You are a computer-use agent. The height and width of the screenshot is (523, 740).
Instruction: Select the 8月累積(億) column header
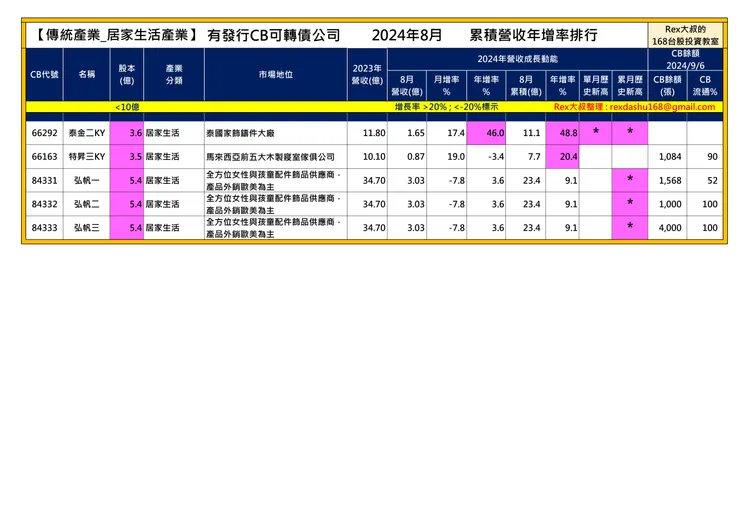pyautogui.click(x=526, y=85)
